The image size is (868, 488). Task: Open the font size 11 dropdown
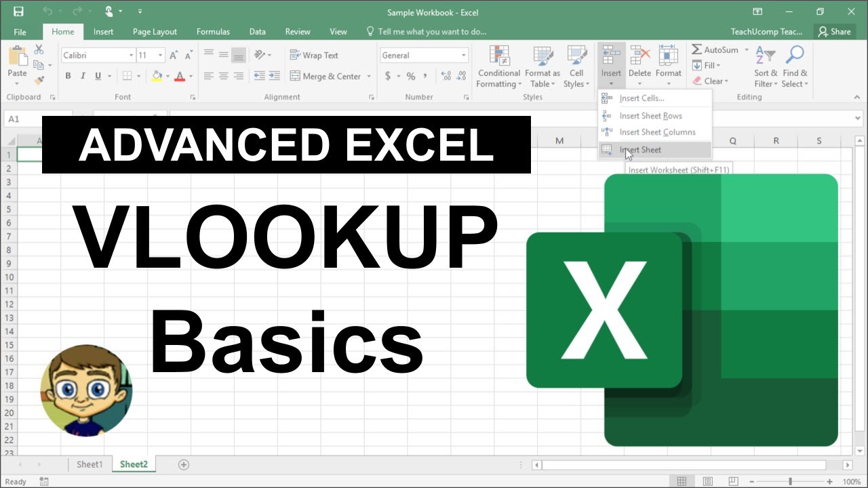pyautogui.click(x=161, y=56)
